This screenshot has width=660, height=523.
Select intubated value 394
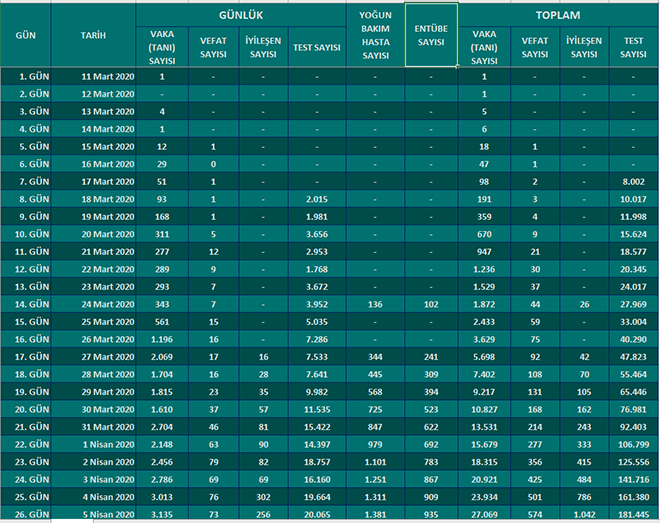click(431, 392)
